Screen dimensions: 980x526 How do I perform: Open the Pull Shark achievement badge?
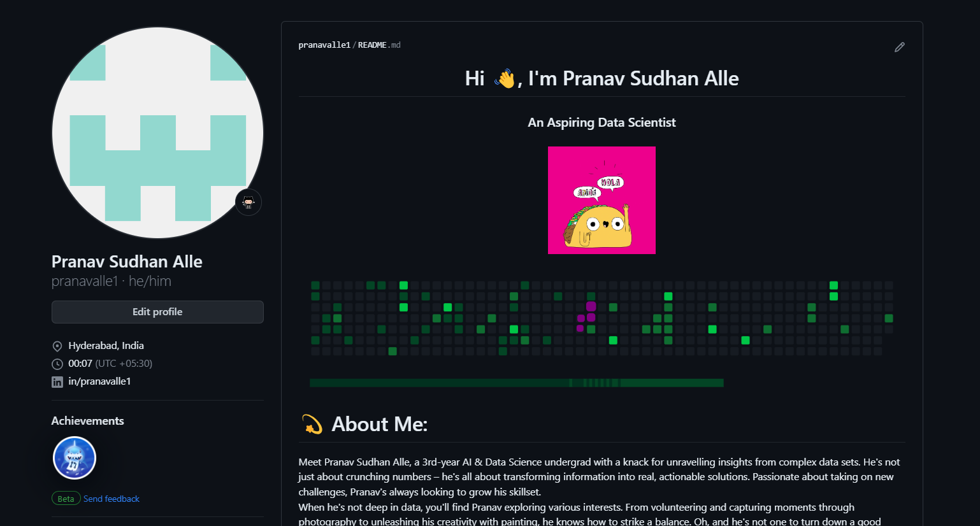[x=75, y=458]
